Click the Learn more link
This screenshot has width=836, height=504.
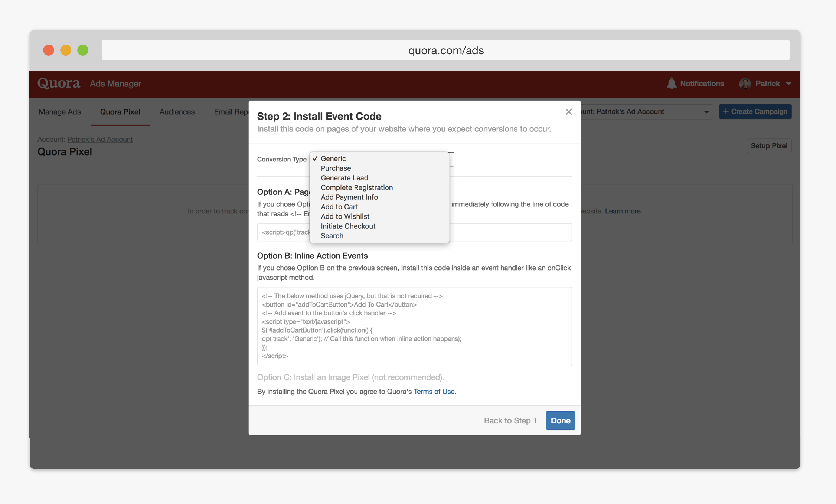(x=623, y=211)
